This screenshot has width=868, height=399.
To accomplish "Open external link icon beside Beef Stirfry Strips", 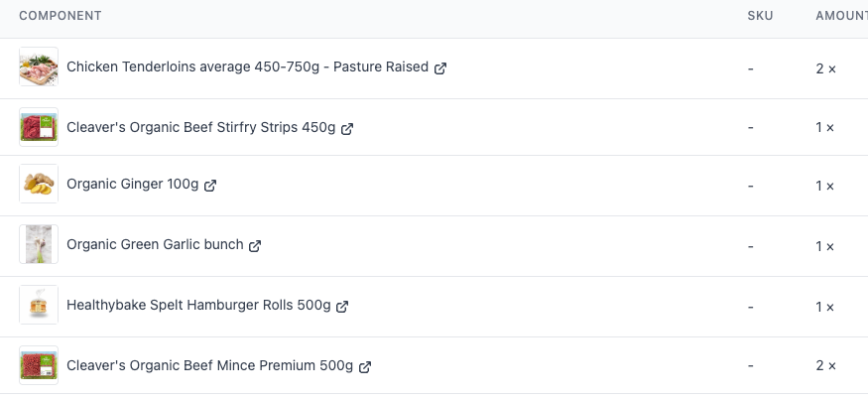I will click(x=347, y=129).
